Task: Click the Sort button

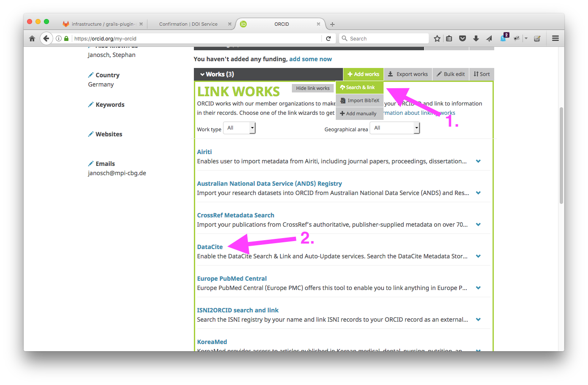Action: point(482,74)
